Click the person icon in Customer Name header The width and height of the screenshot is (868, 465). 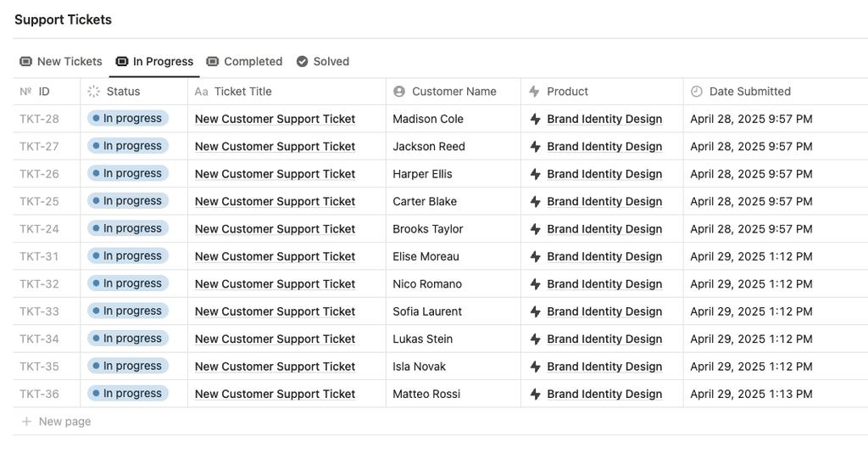click(x=399, y=92)
